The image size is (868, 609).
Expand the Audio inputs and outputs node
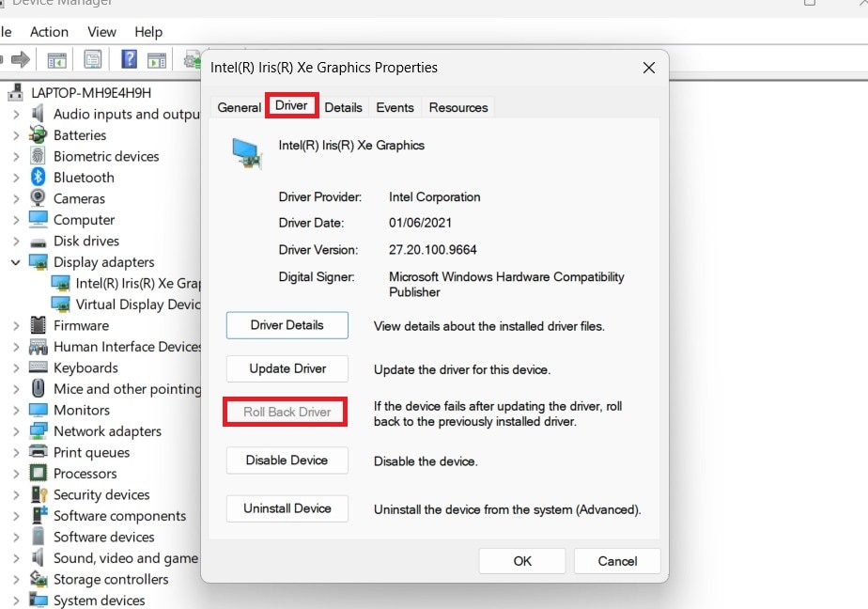16,114
